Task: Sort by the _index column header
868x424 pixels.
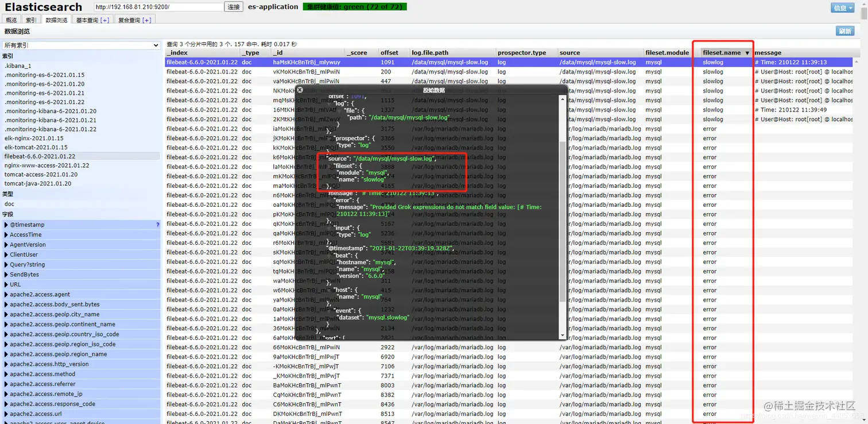Action: point(203,53)
